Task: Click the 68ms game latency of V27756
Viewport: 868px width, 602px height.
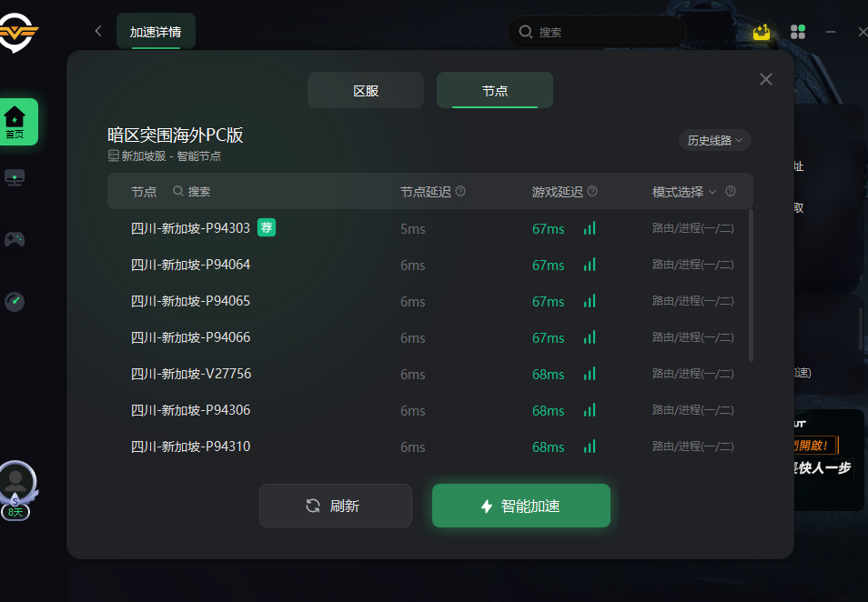Action: (x=548, y=375)
